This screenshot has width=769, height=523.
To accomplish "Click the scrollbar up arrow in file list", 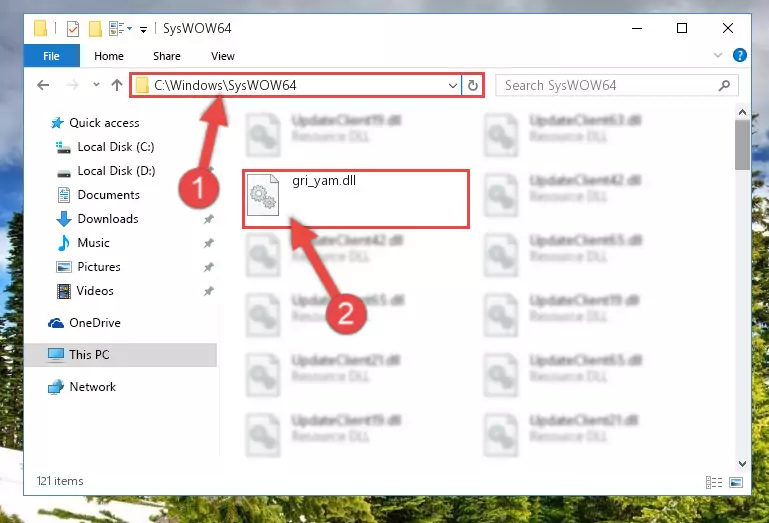I will (742, 112).
